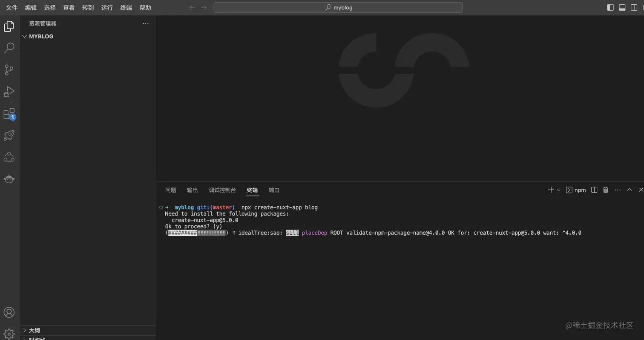Click the back navigation arrow

(192, 8)
